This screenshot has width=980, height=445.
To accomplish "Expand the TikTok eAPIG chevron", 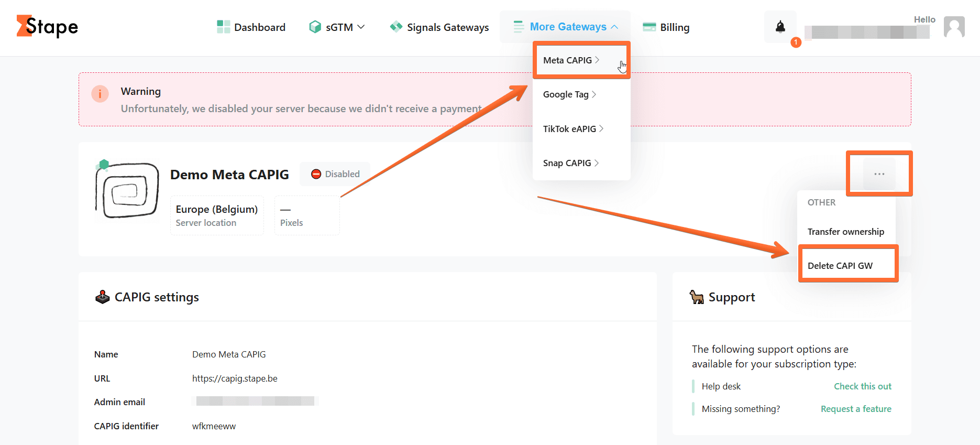I will point(601,128).
